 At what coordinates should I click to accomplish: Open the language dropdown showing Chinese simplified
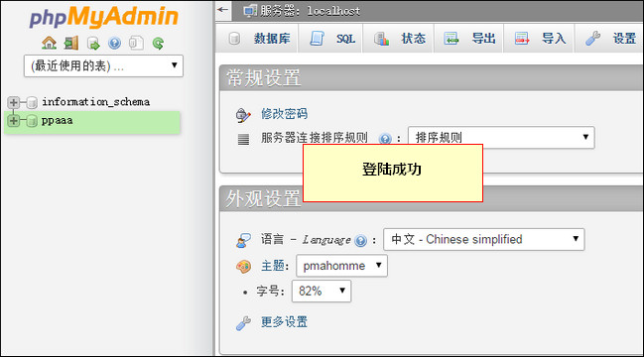coord(484,239)
